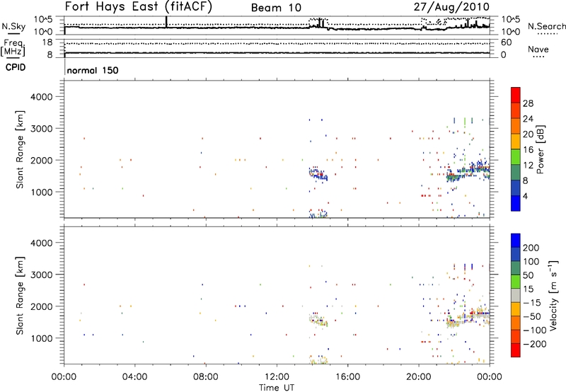Screen dimensions: 566x392
Task: Click the "Beam 10" label
Action: click(276, 8)
